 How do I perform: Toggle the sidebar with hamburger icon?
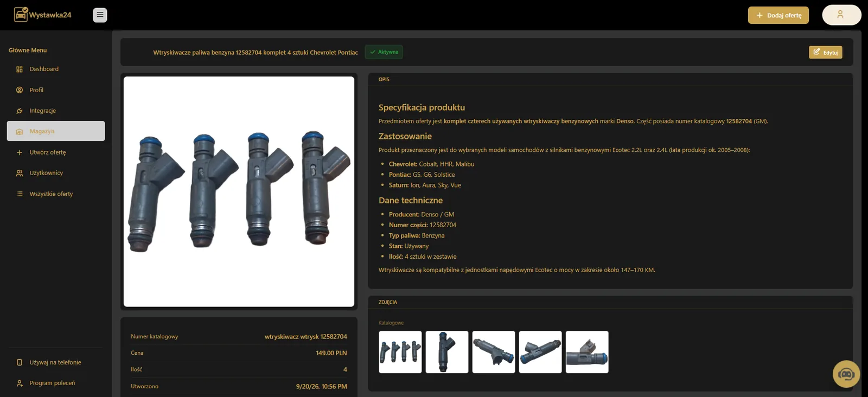pyautogui.click(x=100, y=15)
